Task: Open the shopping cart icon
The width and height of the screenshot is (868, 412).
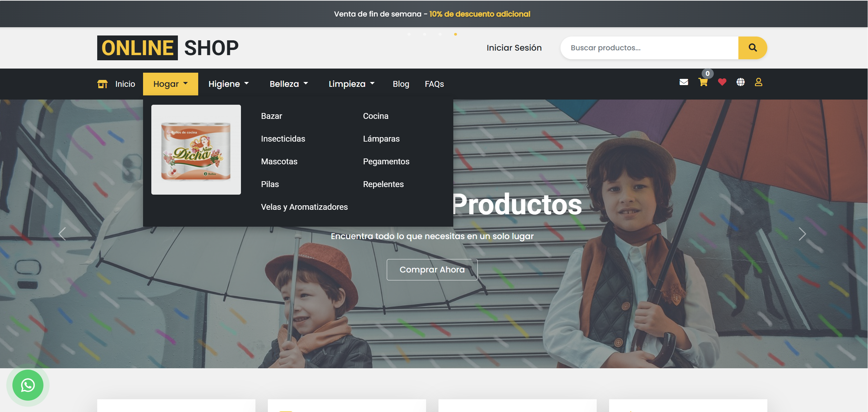Action: 703,82
